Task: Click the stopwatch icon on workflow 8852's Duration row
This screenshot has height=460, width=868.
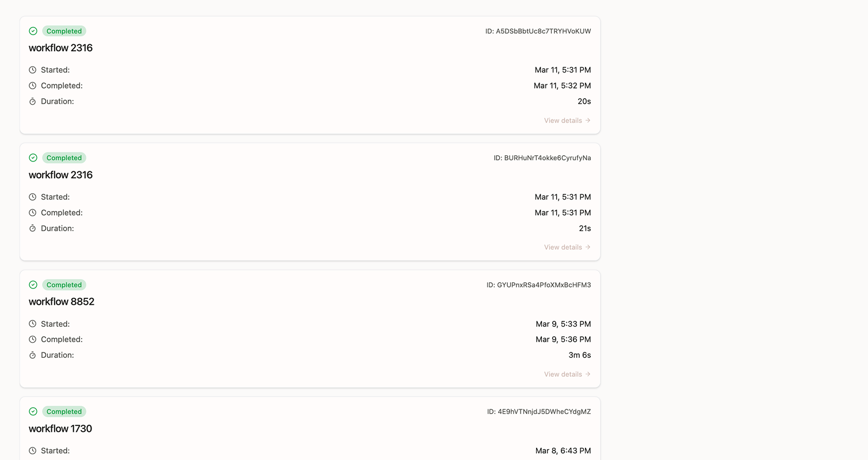Action: coord(33,355)
